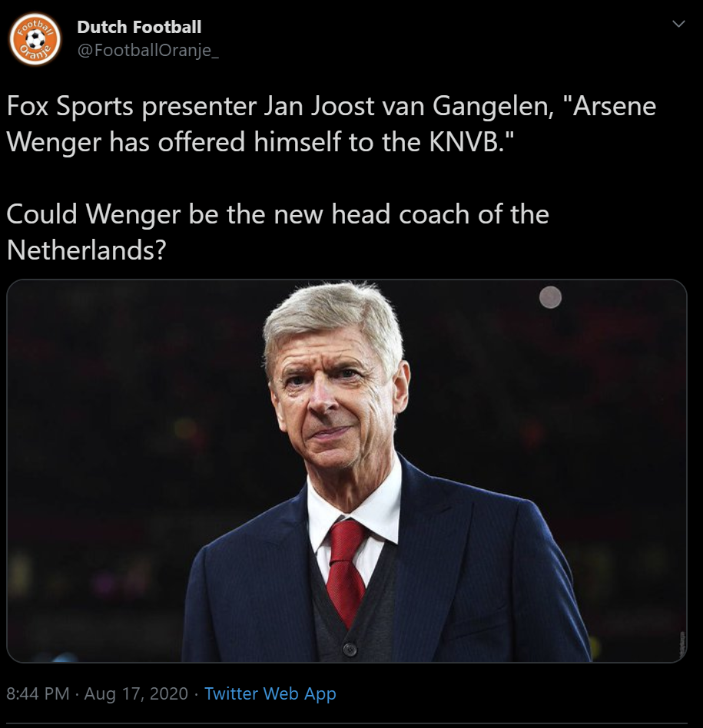Click the small watermark on the photo edge
703x728 pixels.
[682, 645]
